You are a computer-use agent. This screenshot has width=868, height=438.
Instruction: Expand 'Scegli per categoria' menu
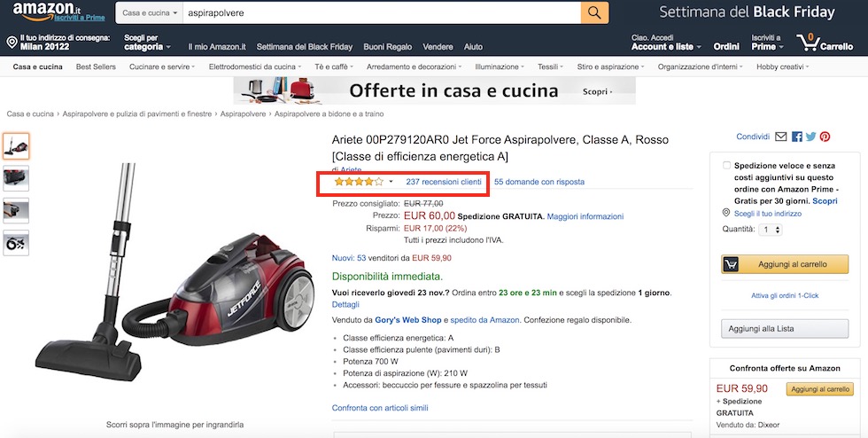[146, 43]
